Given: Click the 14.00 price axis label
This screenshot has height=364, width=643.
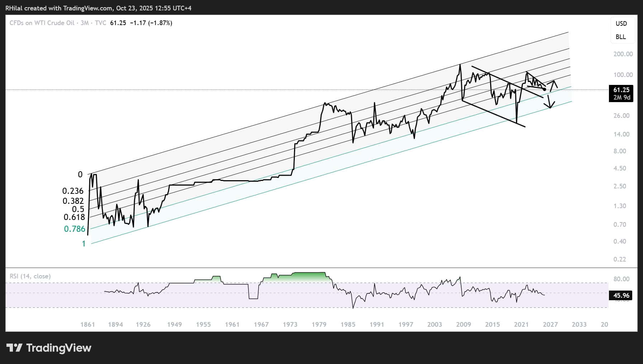Looking at the screenshot, I should (x=621, y=134).
